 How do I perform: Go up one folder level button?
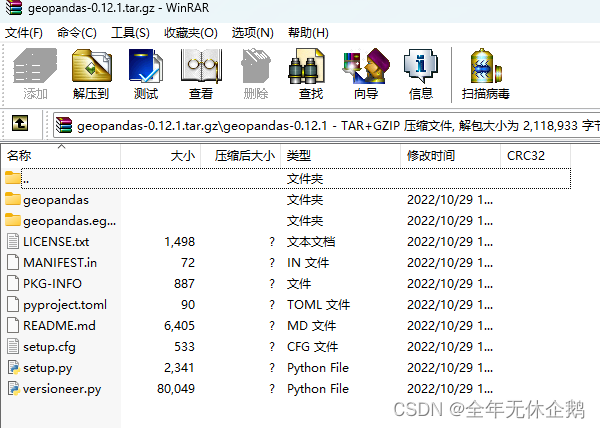point(20,123)
